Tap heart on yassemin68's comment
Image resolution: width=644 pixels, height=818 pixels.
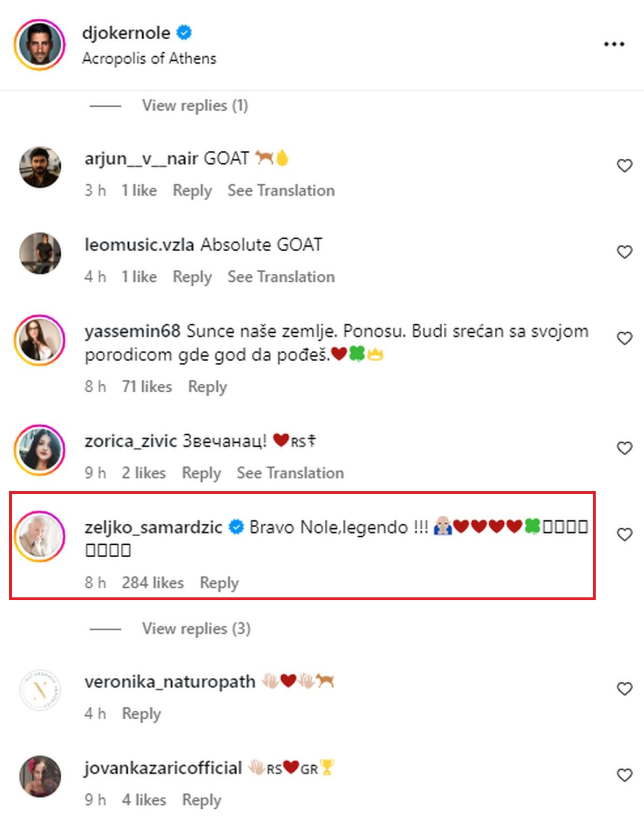click(x=624, y=338)
